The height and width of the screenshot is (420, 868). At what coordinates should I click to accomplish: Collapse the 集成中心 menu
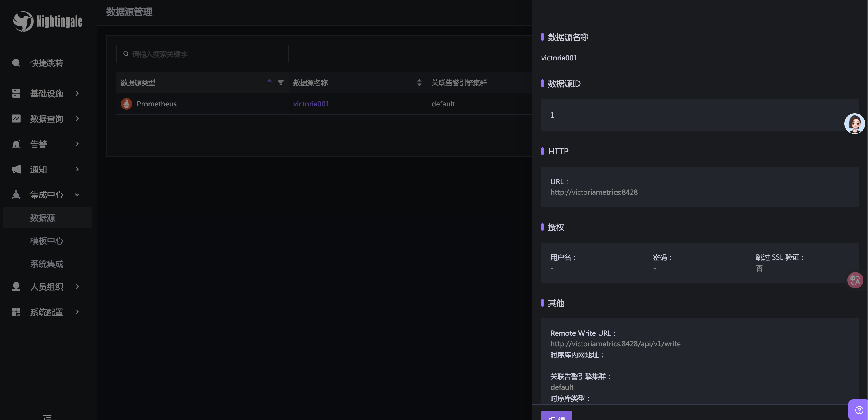[47, 195]
